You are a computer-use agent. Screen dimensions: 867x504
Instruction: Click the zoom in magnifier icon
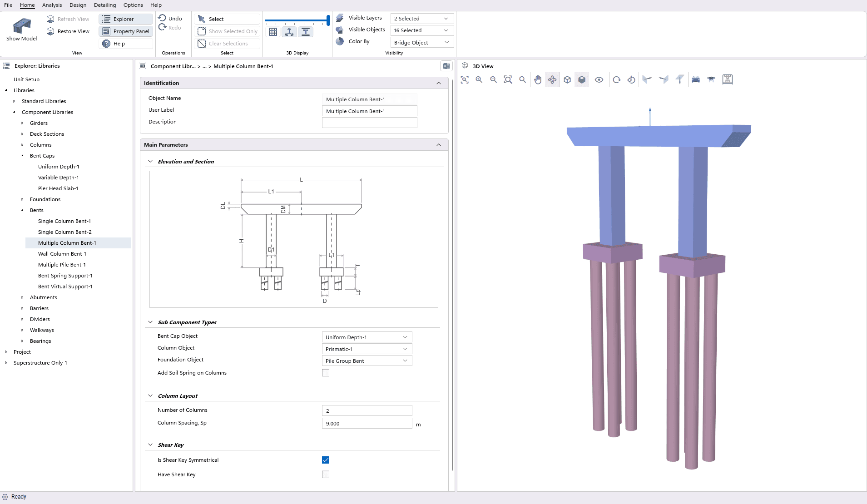(479, 80)
